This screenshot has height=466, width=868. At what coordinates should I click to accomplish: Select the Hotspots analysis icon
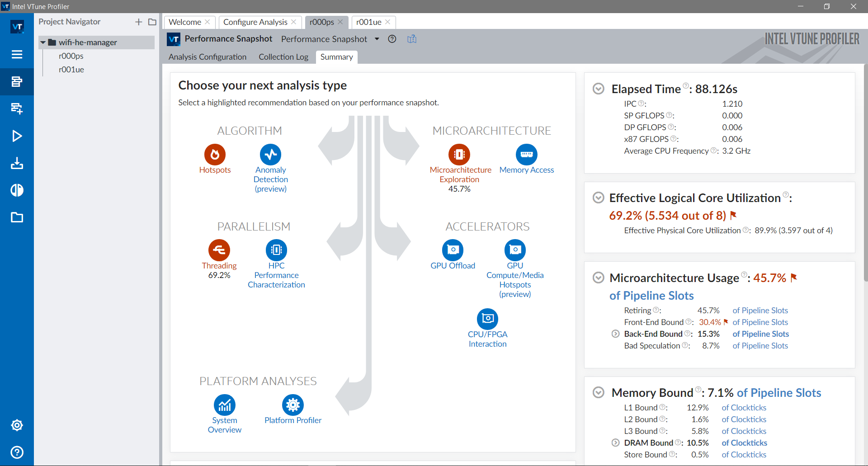tap(215, 154)
